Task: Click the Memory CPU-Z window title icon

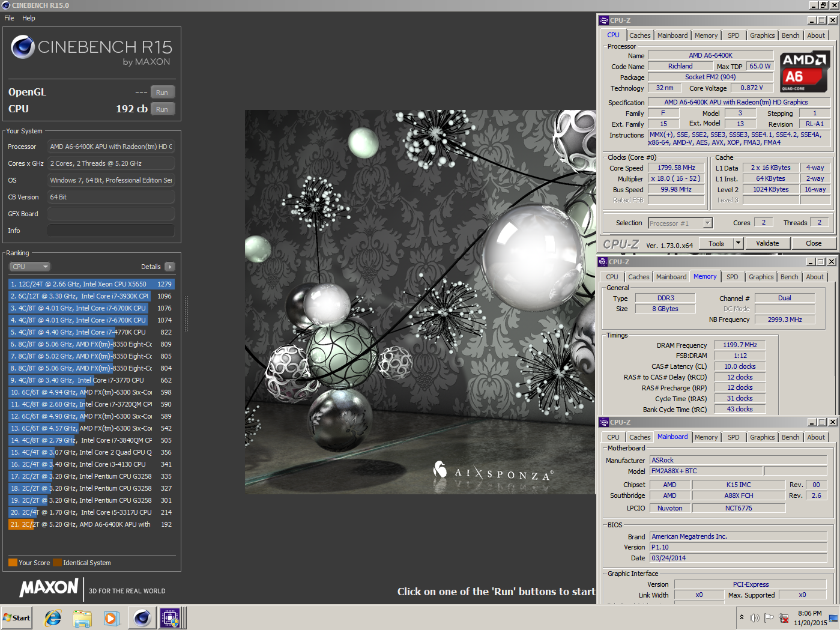Action: coord(603,262)
